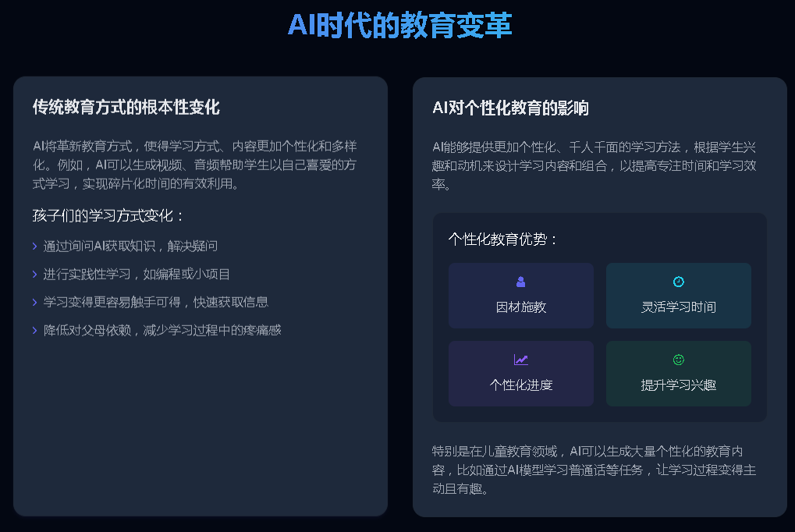Click heading 传统教育方式的根本性变化

coord(126,107)
